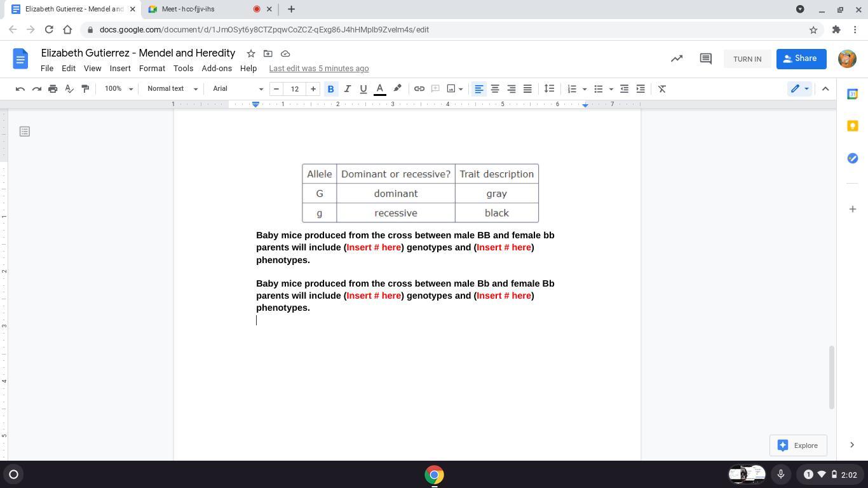Open the Normal text style dropdown
Viewport: 868px width, 488px height.
(x=172, y=89)
